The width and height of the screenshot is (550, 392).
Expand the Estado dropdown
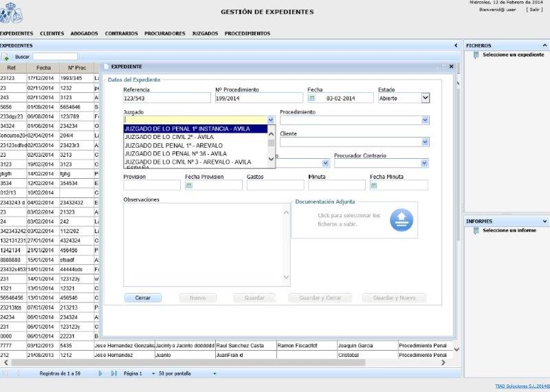[x=425, y=98]
